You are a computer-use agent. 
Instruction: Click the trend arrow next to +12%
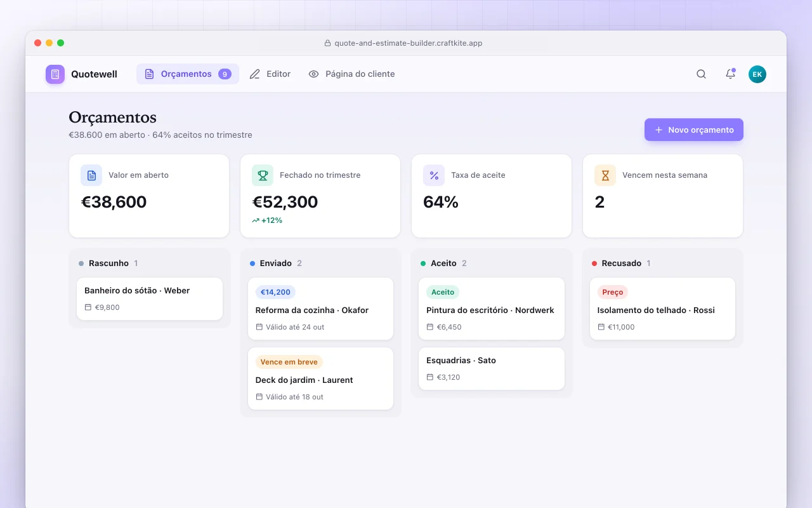256,220
